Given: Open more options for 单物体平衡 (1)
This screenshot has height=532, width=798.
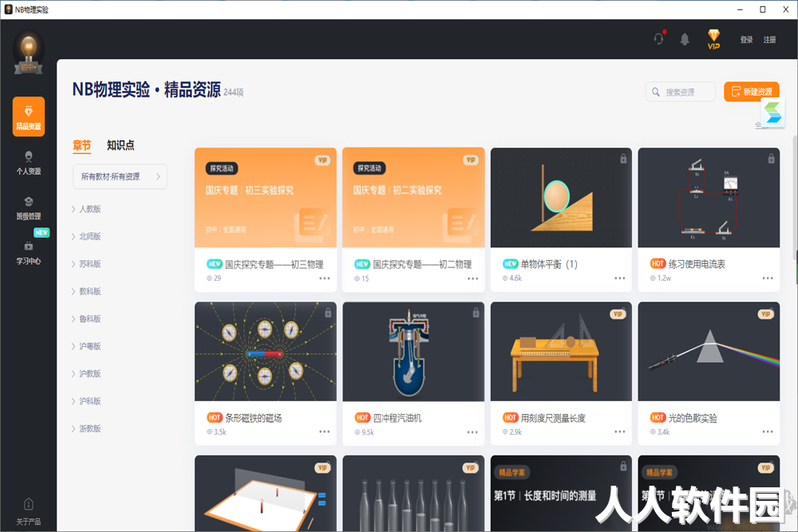Looking at the screenshot, I should click(619, 278).
